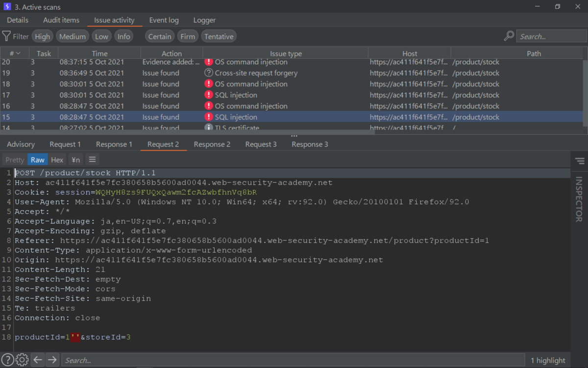Click the '1 highlight' status text

[x=548, y=360]
